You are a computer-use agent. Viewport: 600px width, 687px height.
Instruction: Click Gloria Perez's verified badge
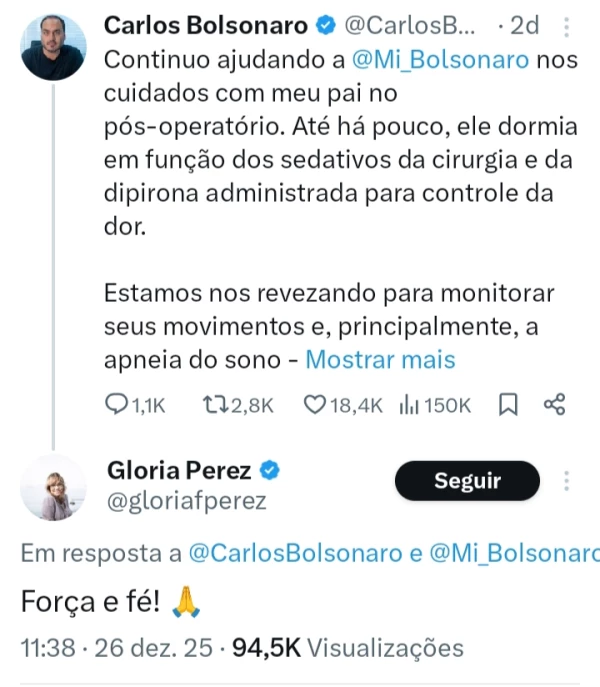pyautogui.click(x=271, y=470)
